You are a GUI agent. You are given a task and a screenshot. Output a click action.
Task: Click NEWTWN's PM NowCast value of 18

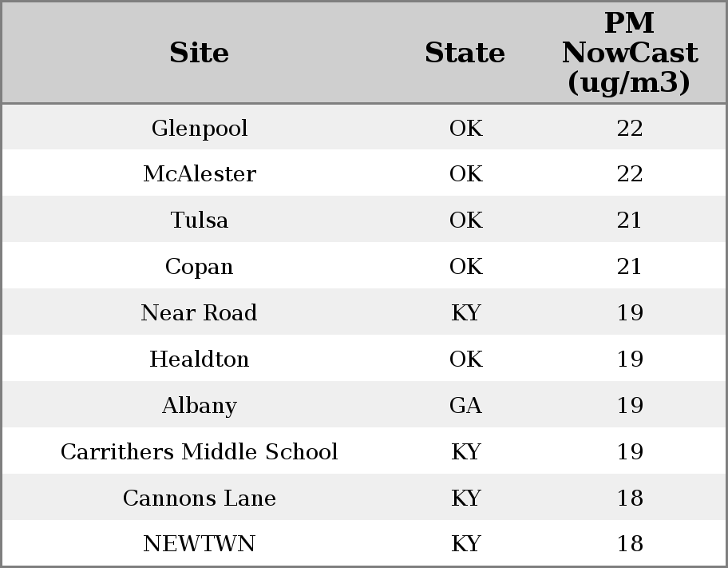[x=630, y=544]
